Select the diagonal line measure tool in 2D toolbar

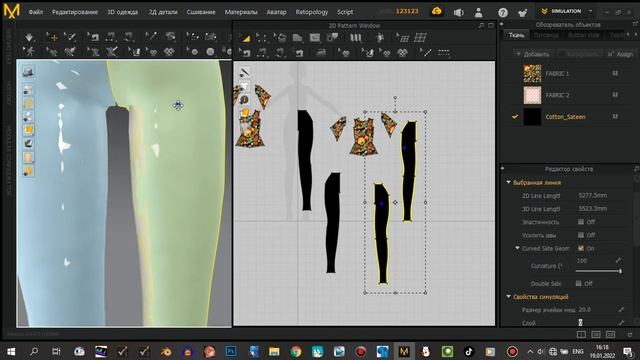tap(425, 52)
